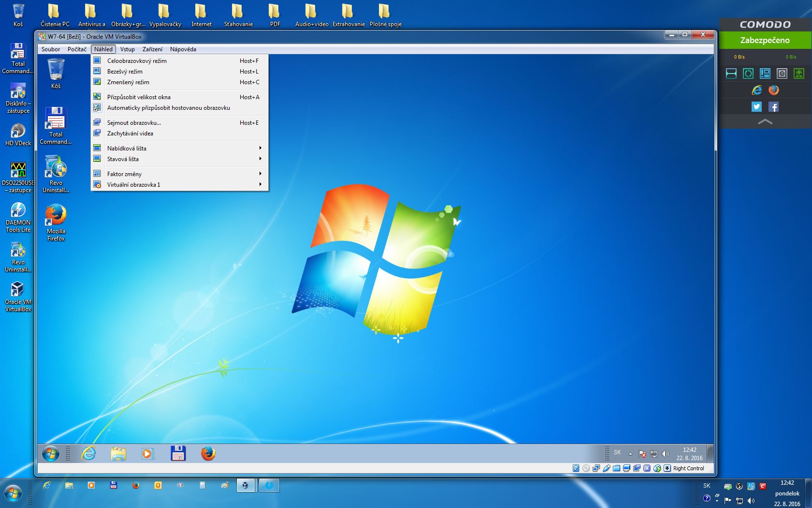Click Comodo Zabezpečeno status banner

765,40
